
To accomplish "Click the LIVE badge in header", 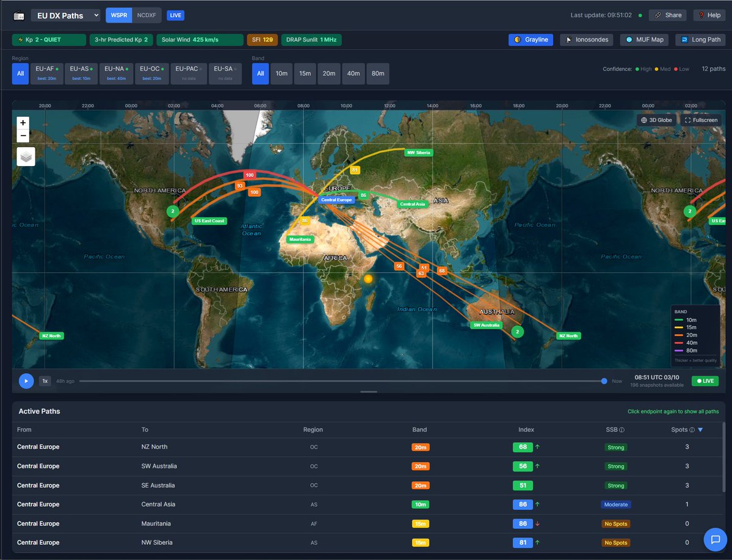I will pyautogui.click(x=176, y=15).
